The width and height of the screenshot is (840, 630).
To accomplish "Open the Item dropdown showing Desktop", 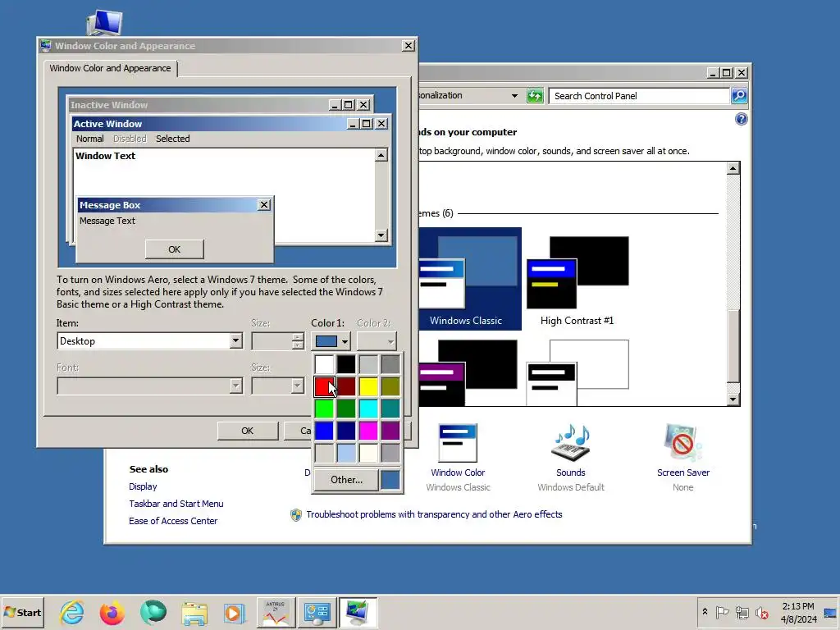I will click(150, 341).
